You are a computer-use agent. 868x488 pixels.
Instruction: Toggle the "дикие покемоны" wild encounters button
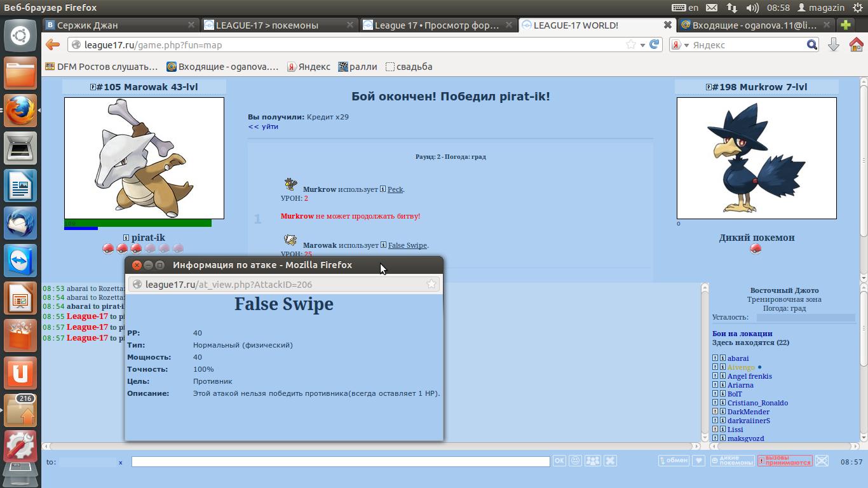(x=732, y=461)
